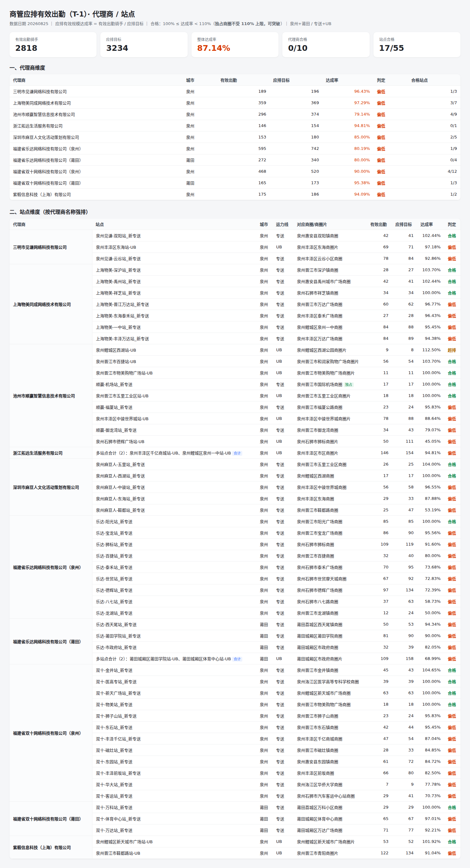Click the 68.99% rate value

[x=433, y=659]
